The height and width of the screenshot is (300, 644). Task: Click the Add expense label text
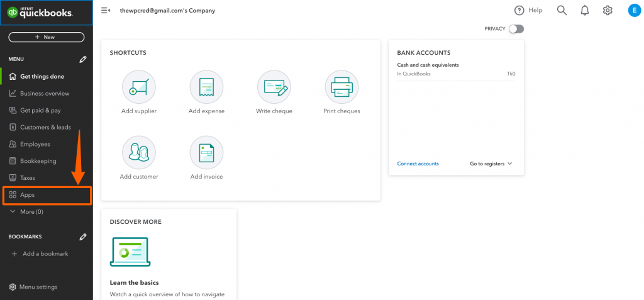206,111
